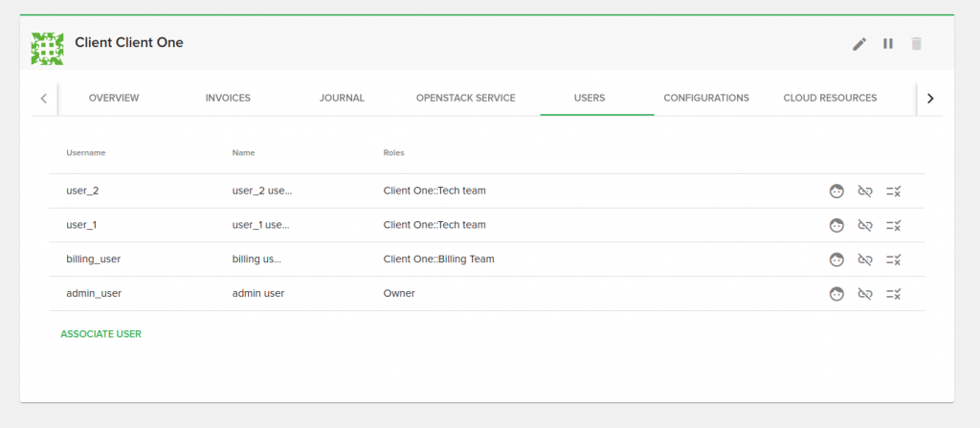Image resolution: width=980 pixels, height=428 pixels.
Task: Open permissions list icon for user_1
Action: (893, 225)
